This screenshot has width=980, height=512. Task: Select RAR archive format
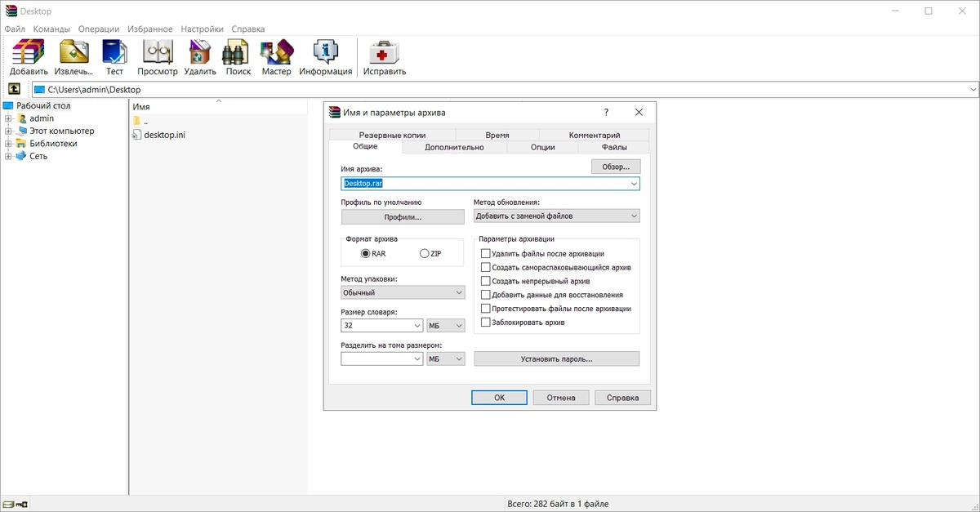[365, 254]
